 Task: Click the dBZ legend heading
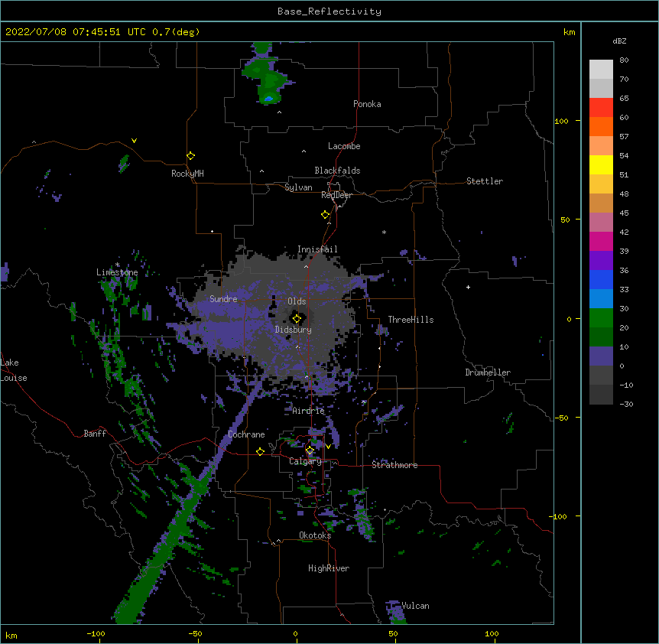619,41
